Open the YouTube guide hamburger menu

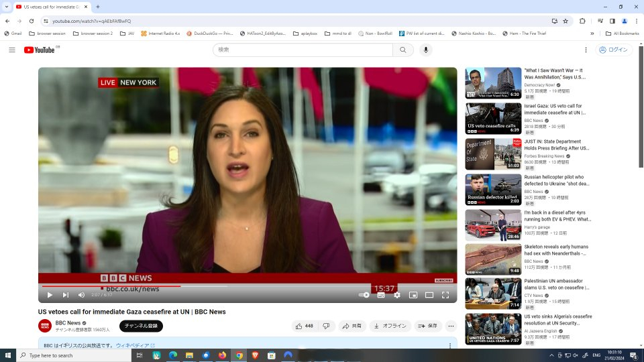(x=12, y=50)
